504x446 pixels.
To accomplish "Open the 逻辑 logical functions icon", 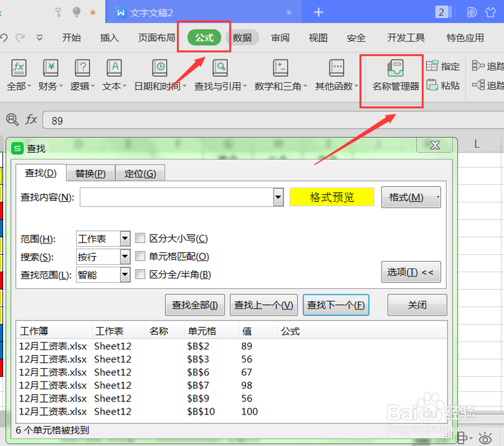I will [x=82, y=68].
